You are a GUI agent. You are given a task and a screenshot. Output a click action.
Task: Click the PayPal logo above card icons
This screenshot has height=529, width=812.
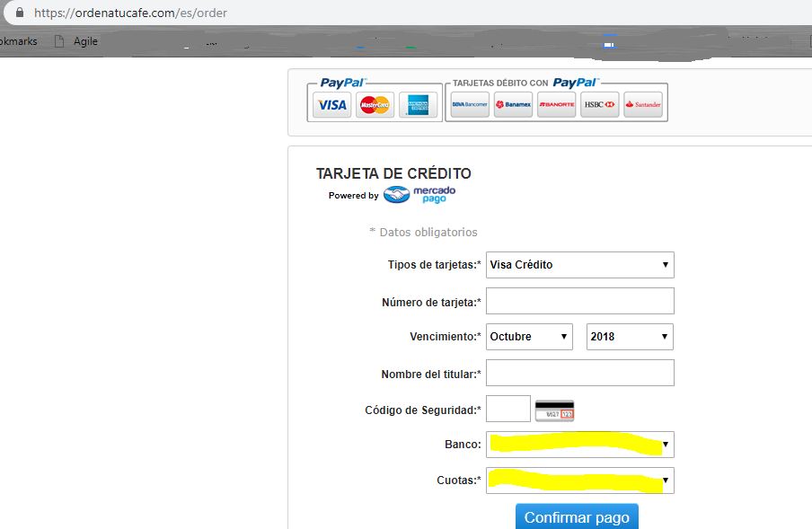pos(343,83)
